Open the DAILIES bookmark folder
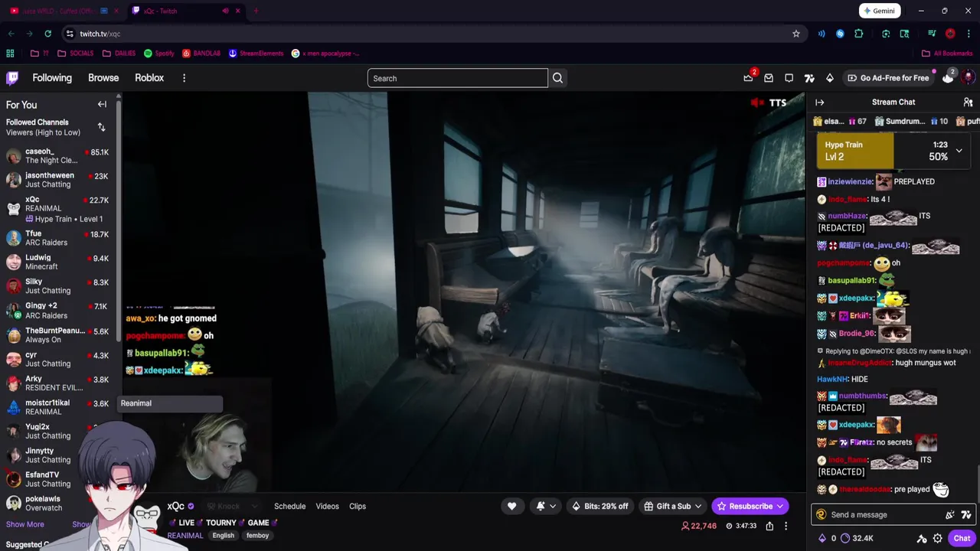Screen dimensions: 980x551 tap(119, 54)
